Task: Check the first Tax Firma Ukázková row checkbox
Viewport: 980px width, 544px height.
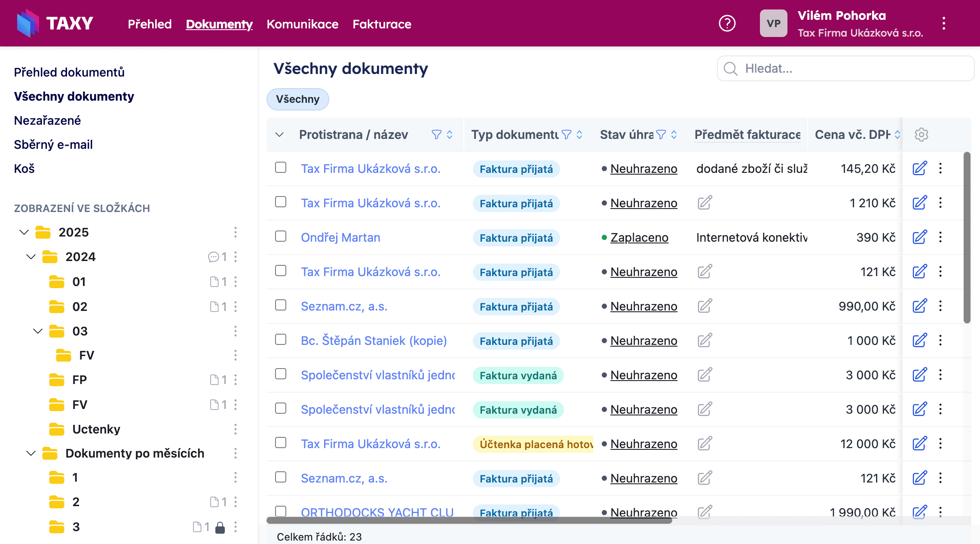Action: tap(281, 168)
